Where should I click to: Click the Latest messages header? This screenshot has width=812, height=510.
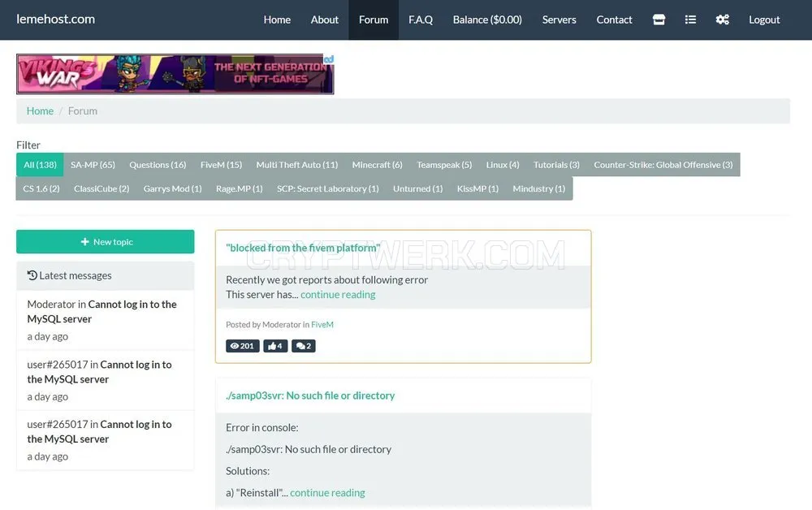click(x=105, y=275)
